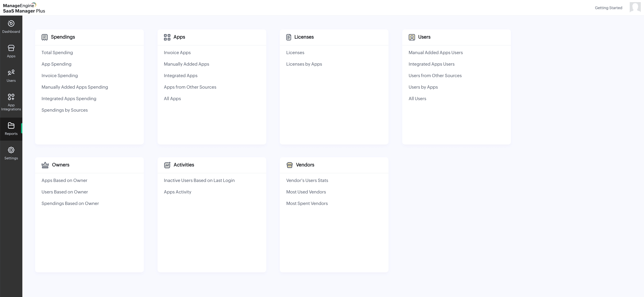Open Spendings Based on Owner report
Viewport: 644px width, 297px height.
[70, 203]
